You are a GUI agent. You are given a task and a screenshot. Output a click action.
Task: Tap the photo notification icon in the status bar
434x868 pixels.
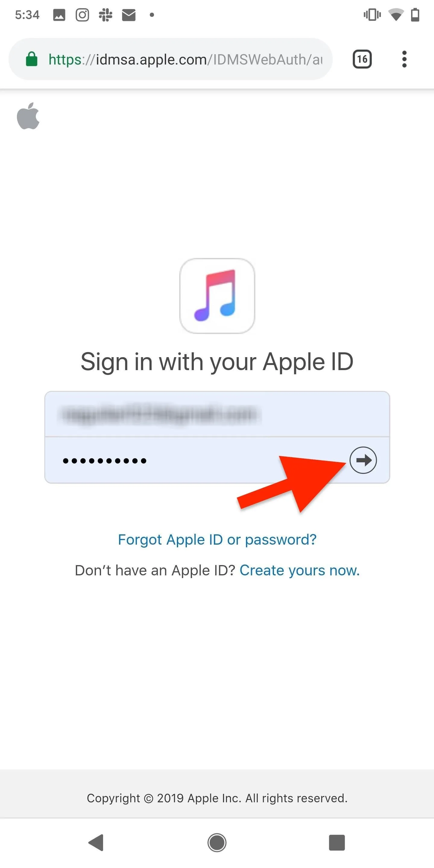tap(59, 15)
